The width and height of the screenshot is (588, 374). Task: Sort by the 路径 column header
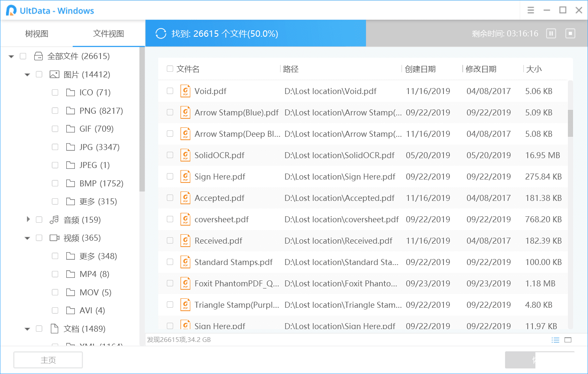click(x=291, y=69)
